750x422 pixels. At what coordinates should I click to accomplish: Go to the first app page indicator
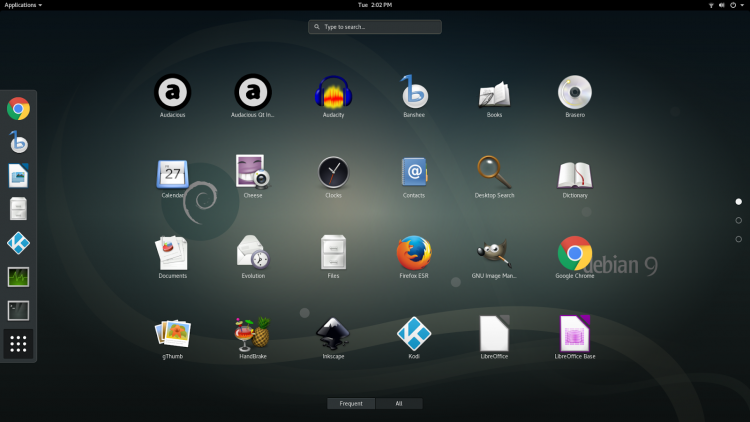click(739, 202)
